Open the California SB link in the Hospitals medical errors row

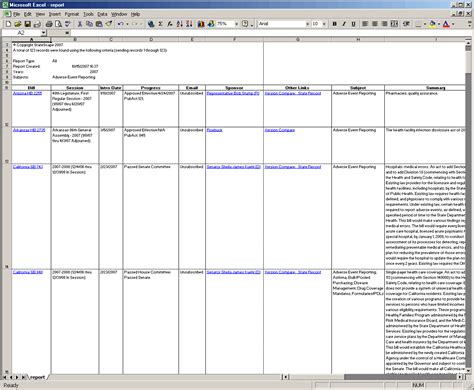(28, 167)
